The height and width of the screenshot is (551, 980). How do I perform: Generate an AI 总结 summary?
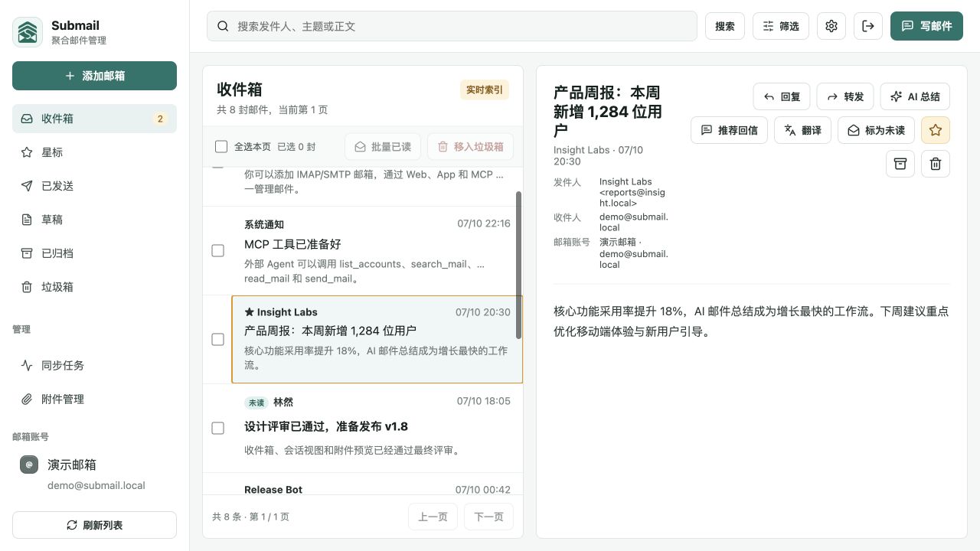pos(915,96)
